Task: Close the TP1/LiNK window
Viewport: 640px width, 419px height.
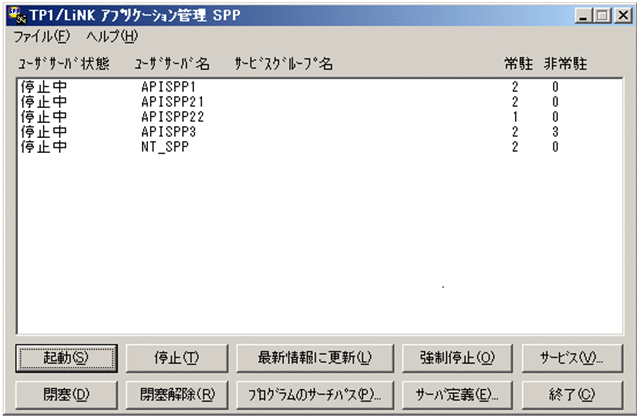Action: pyautogui.click(x=623, y=16)
